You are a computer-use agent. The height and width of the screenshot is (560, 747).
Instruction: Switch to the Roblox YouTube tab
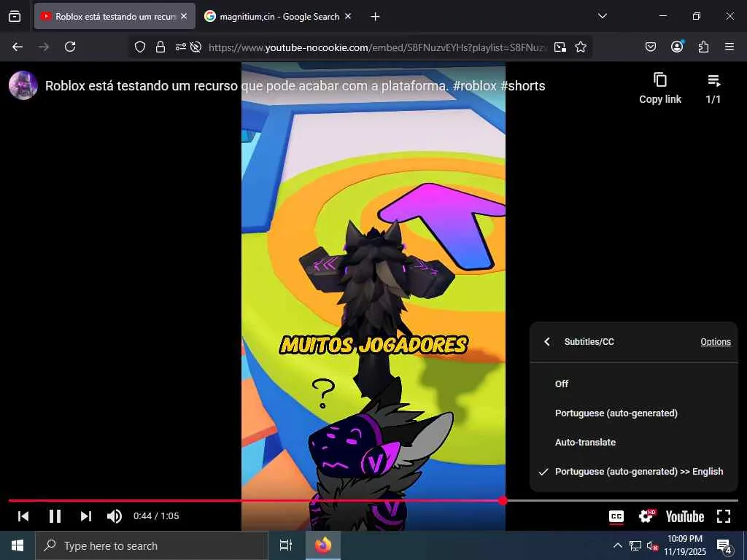[115, 16]
